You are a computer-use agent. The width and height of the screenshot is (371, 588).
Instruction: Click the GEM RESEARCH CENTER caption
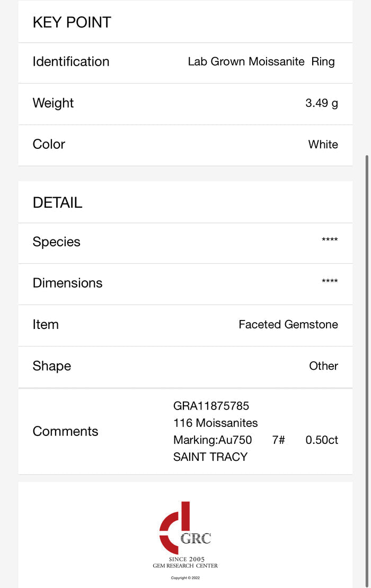[x=185, y=566]
